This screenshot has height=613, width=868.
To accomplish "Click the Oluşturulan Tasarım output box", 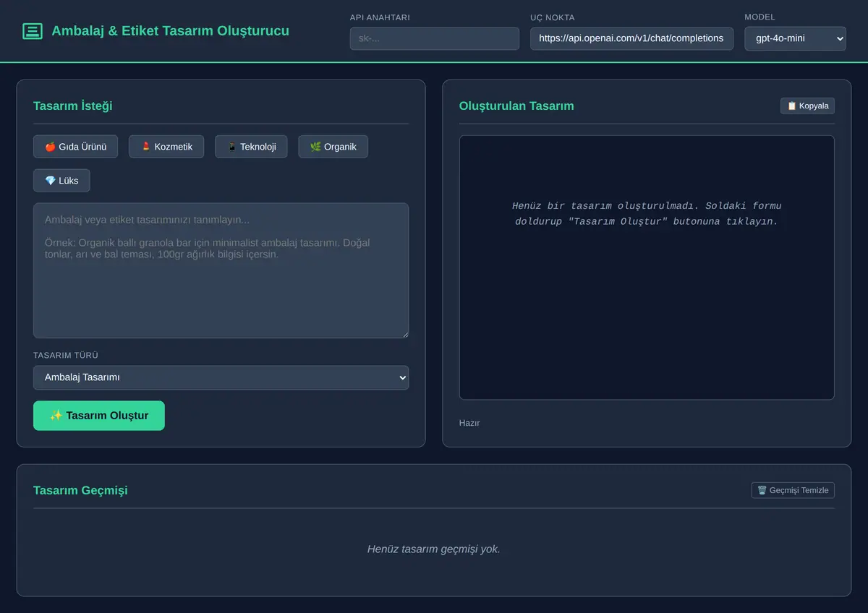I will [x=647, y=267].
